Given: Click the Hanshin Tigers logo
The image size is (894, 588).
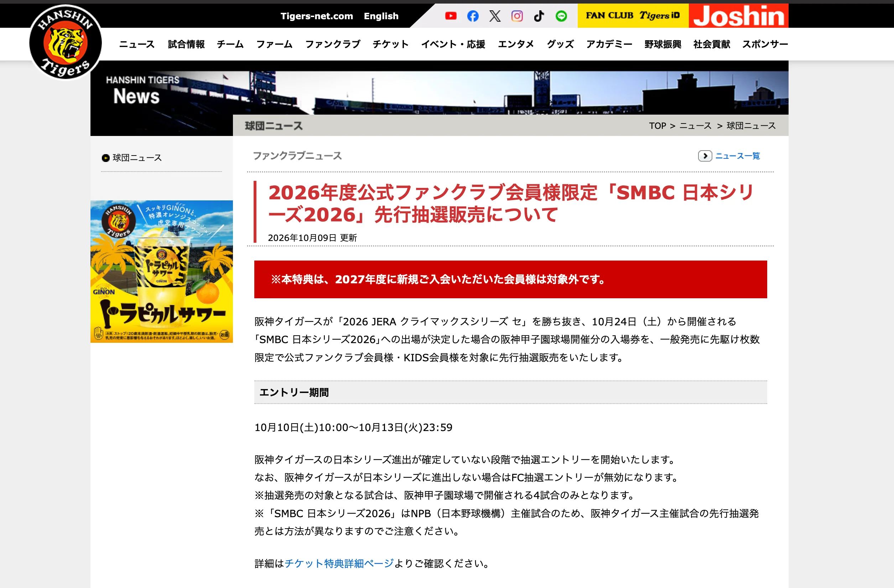Looking at the screenshot, I should point(66,42).
